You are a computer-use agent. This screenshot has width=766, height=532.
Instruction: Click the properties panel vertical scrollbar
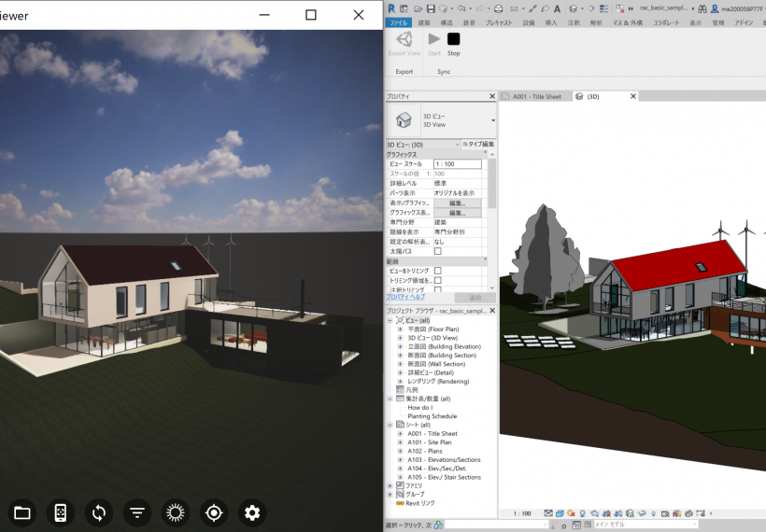click(492, 183)
